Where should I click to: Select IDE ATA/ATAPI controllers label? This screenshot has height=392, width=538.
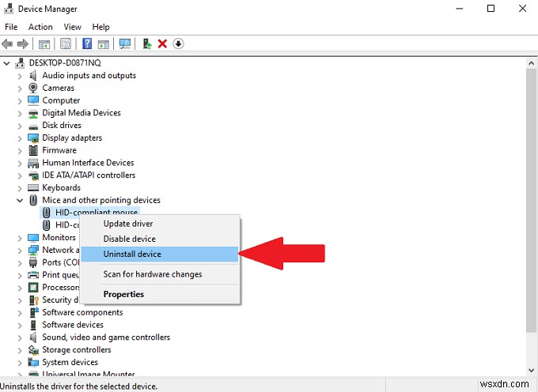click(x=89, y=175)
